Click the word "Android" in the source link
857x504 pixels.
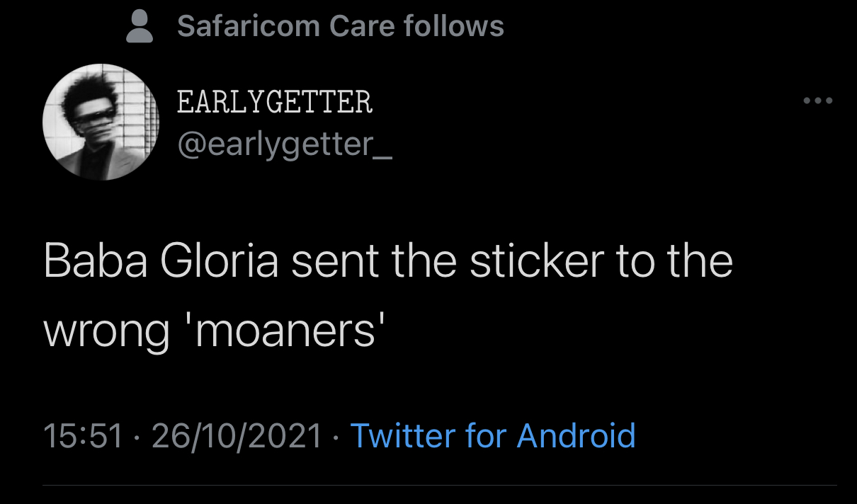pyautogui.click(x=577, y=435)
